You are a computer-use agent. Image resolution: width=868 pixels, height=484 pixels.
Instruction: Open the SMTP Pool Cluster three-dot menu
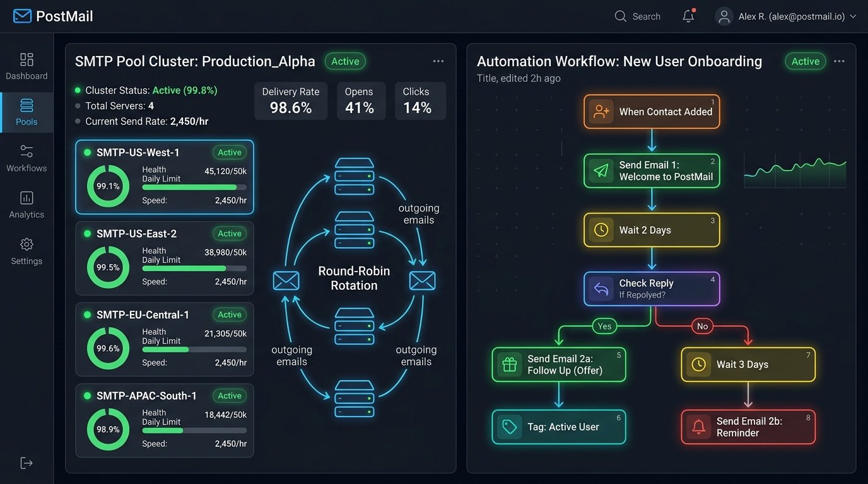coord(438,61)
